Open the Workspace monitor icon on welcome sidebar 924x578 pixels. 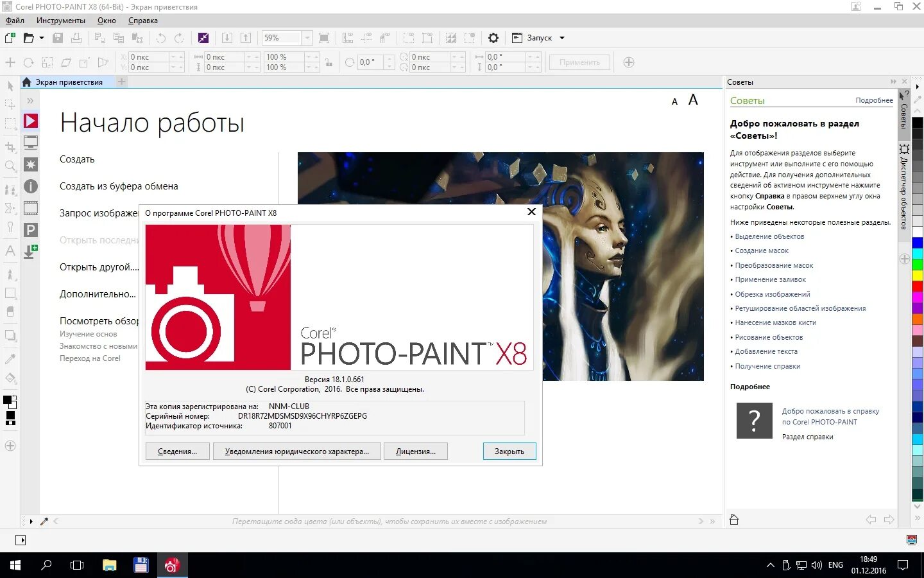(x=31, y=143)
